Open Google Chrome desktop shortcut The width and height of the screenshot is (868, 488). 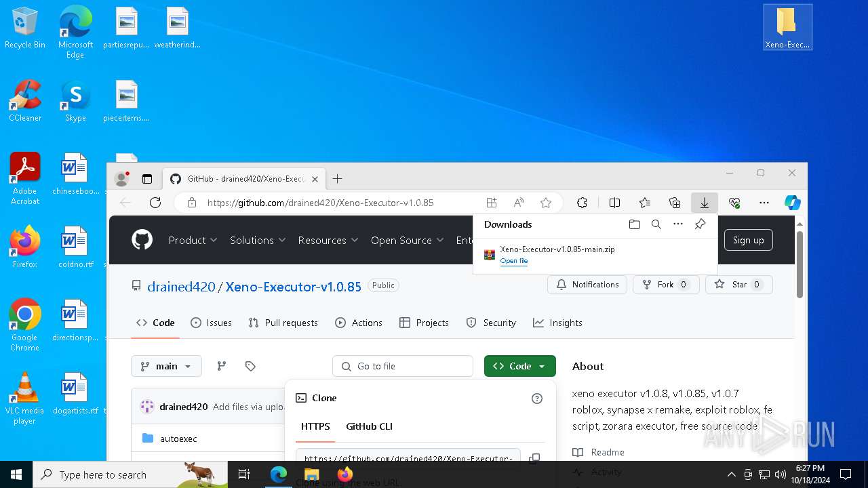(25, 325)
